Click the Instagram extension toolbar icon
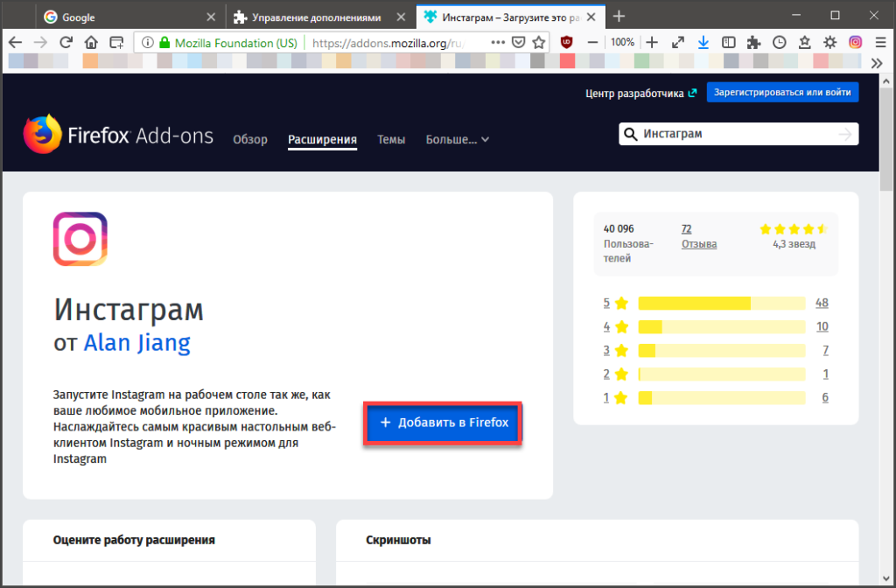 (x=856, y=42)
